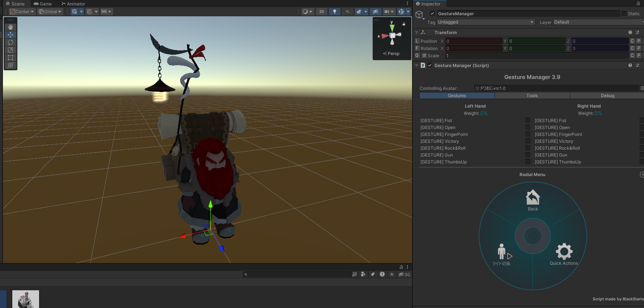This screenshot has height=308, width=644.
Task: Switch to the Game tab
Action: [x=43, y=4]
